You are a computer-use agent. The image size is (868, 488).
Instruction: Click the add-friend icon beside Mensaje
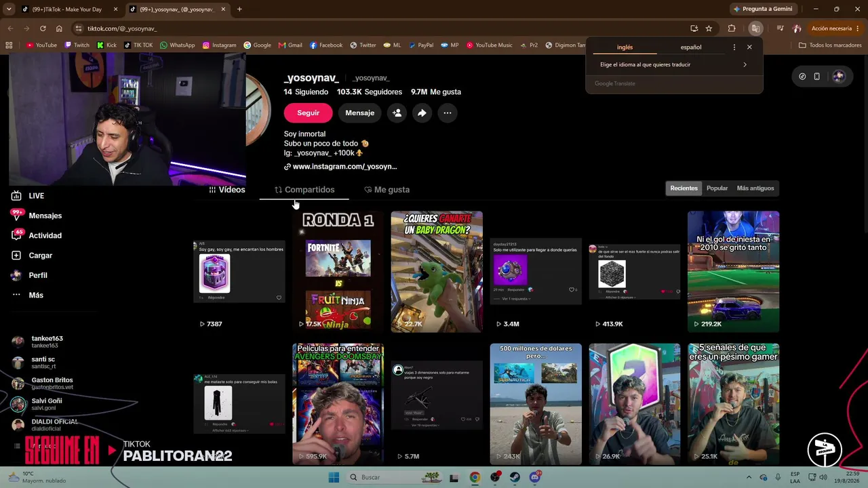click(397, 113)
